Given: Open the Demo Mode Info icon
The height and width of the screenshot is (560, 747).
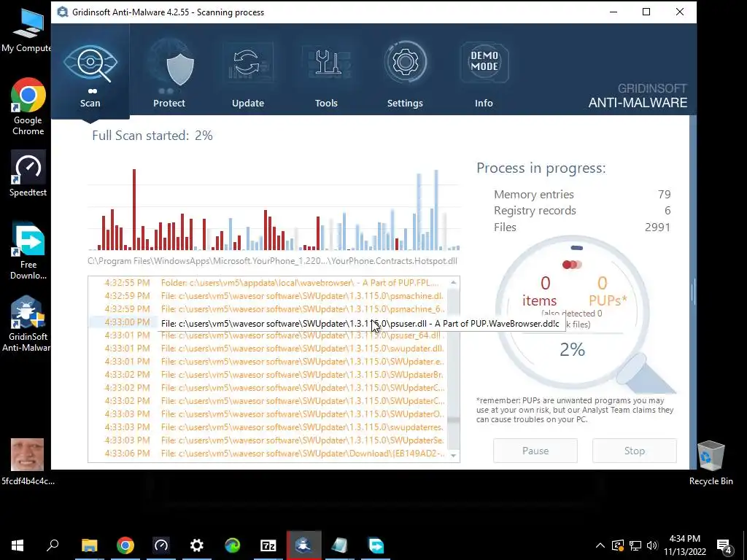Looking at the screenshot, I should 484,62.
